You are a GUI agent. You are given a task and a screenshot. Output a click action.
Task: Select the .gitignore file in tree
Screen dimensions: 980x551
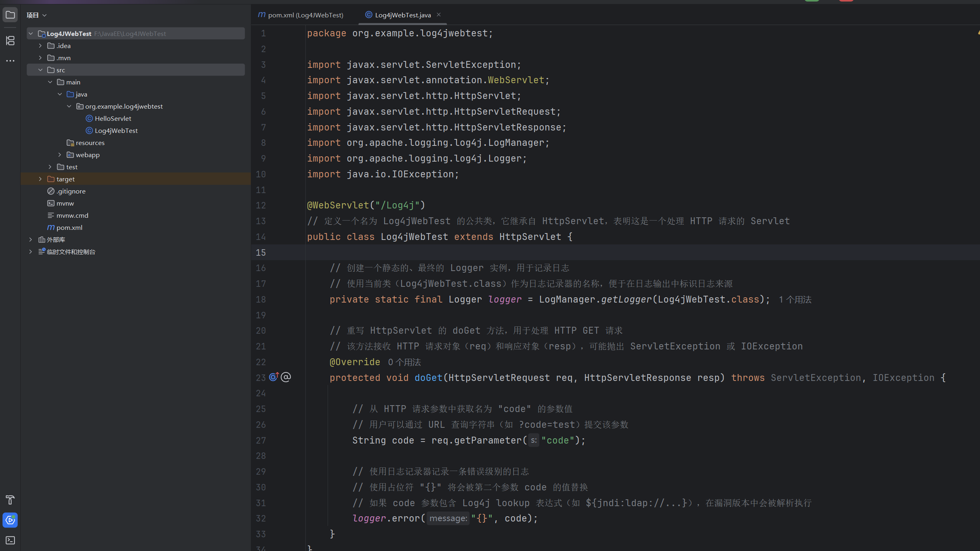(71, 191)
